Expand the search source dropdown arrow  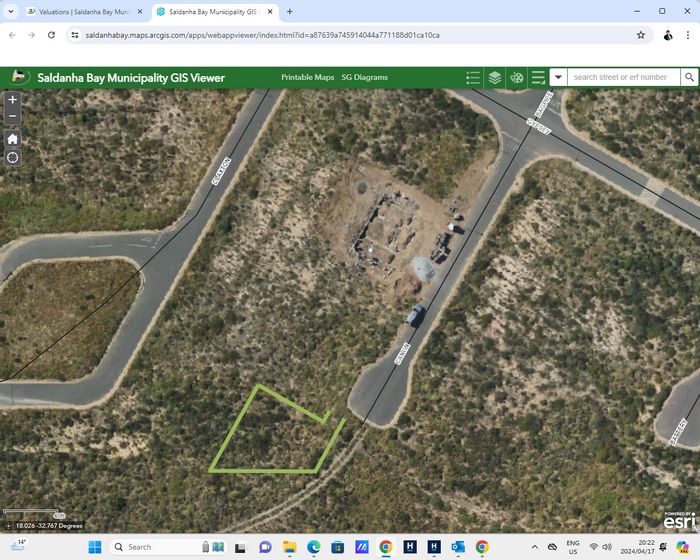557,77
